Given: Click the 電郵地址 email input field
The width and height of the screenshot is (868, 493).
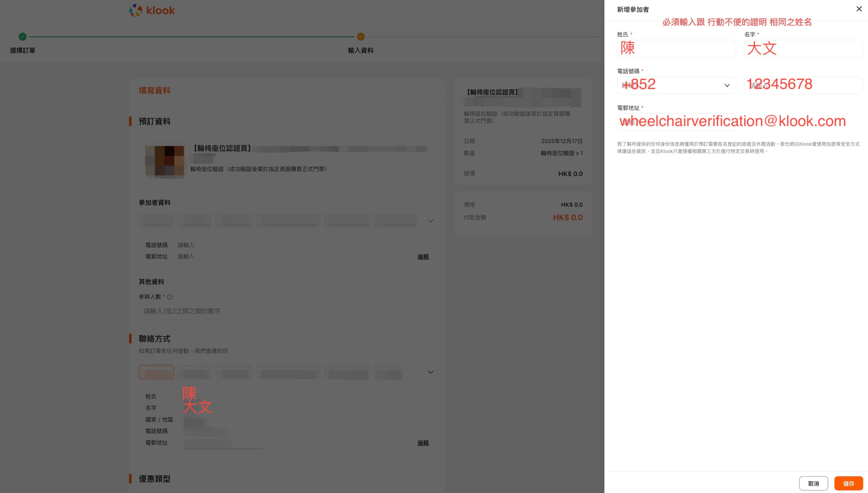Looking at the screenshot, I should 676,122.
